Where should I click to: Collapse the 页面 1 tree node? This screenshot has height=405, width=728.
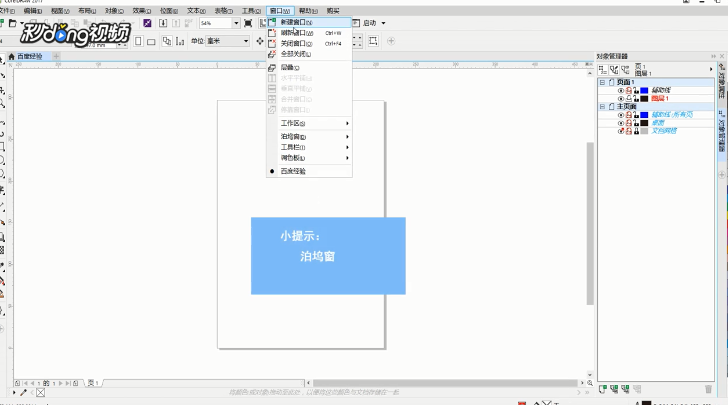tap(602, 82)
